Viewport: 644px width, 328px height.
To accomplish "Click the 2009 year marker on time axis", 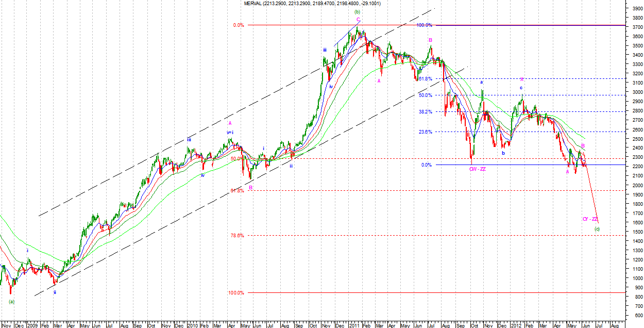I will tap(32, 325).
